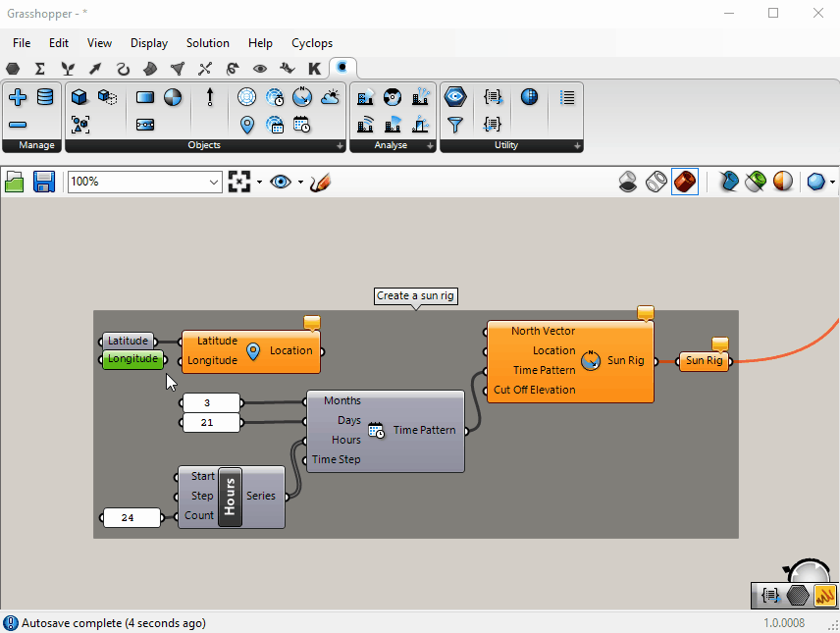Click the globe icon in Utility panel

[529, 97]
